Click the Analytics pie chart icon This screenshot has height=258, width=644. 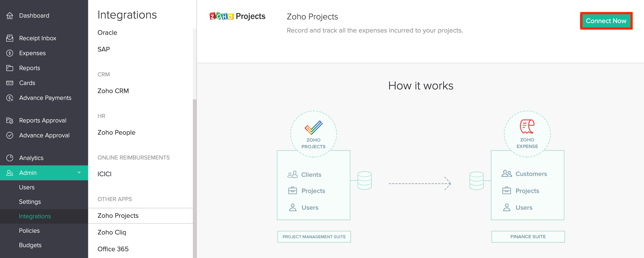tap(10, 158)
